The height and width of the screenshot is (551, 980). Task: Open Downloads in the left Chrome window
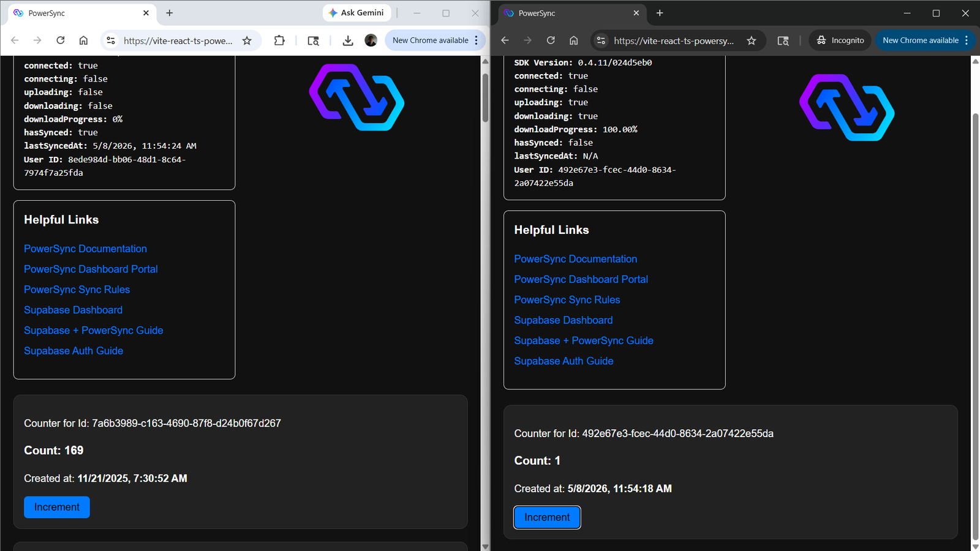click(348, 40)
